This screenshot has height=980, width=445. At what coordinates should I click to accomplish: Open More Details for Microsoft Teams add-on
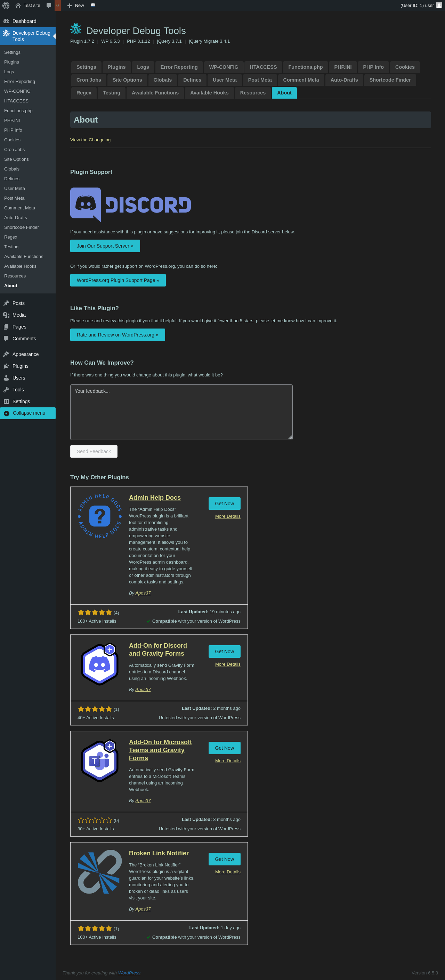tap(228, 761)
